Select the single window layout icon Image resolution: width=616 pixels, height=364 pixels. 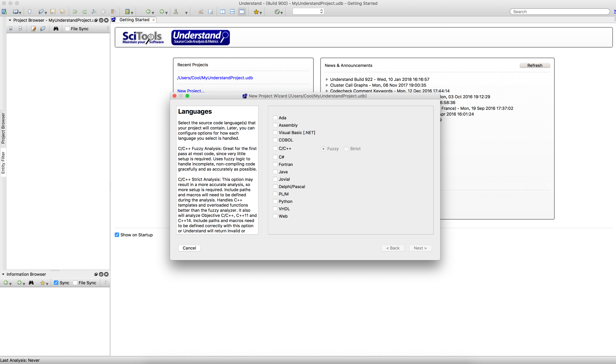pos(242,12)
